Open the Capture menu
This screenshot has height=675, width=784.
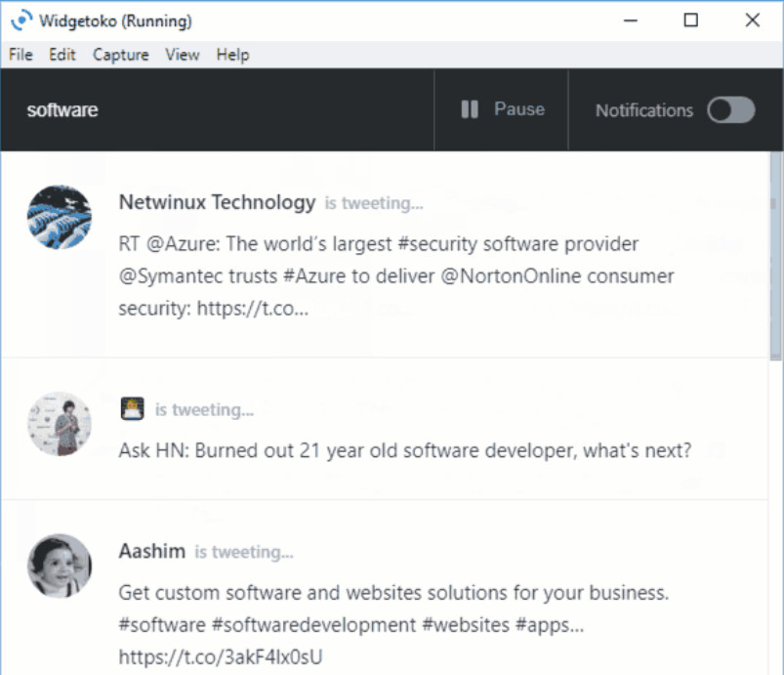click(121, 55)
